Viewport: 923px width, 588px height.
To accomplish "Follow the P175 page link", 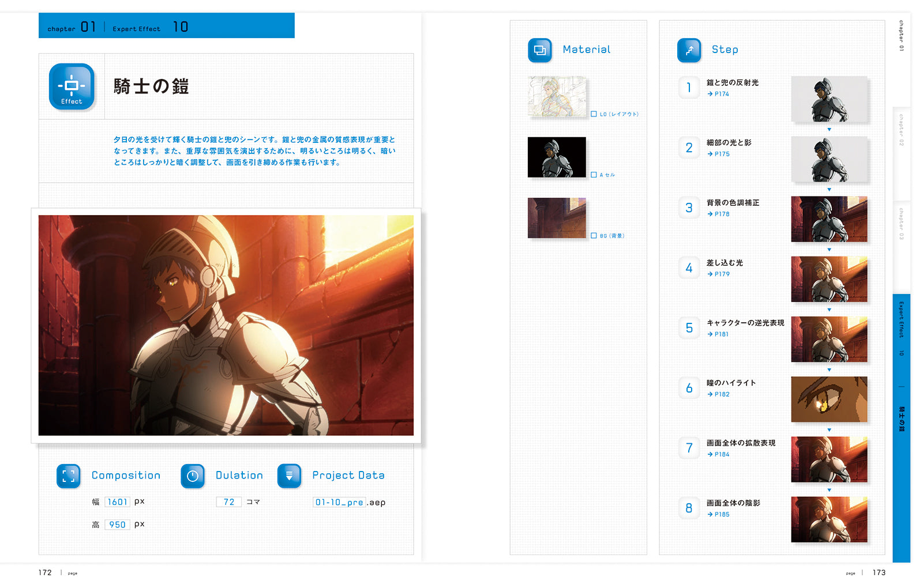I will 718,154.
